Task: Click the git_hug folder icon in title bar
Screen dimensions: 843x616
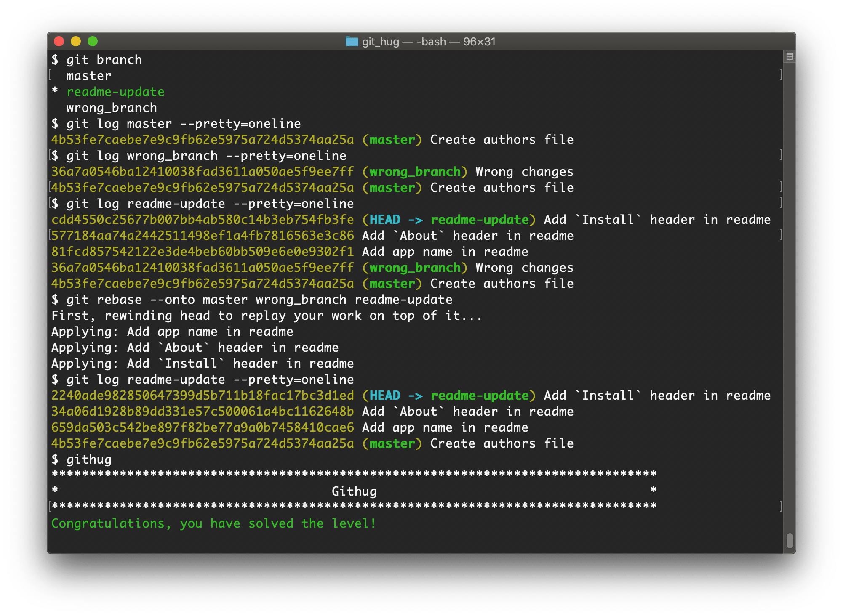Action: coord(351,41)
